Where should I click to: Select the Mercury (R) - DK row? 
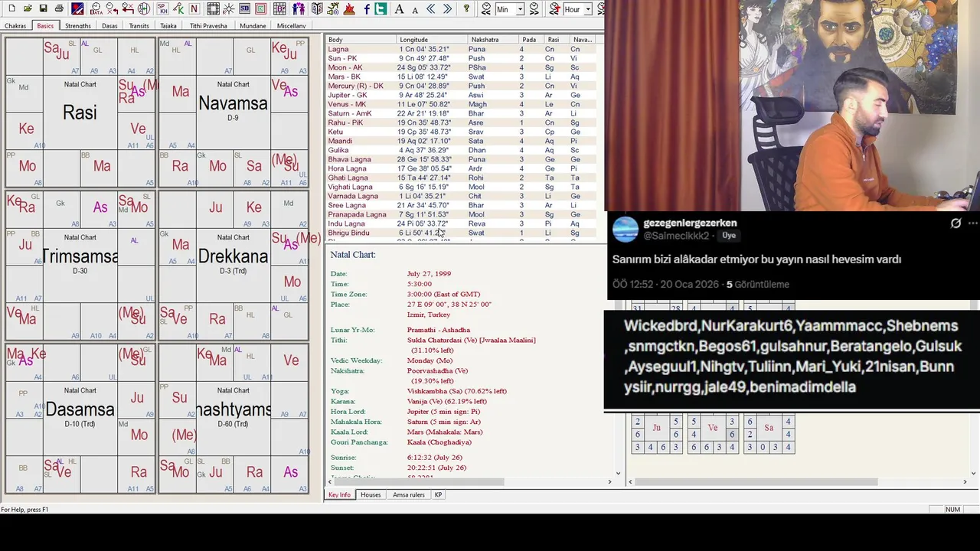459,86
